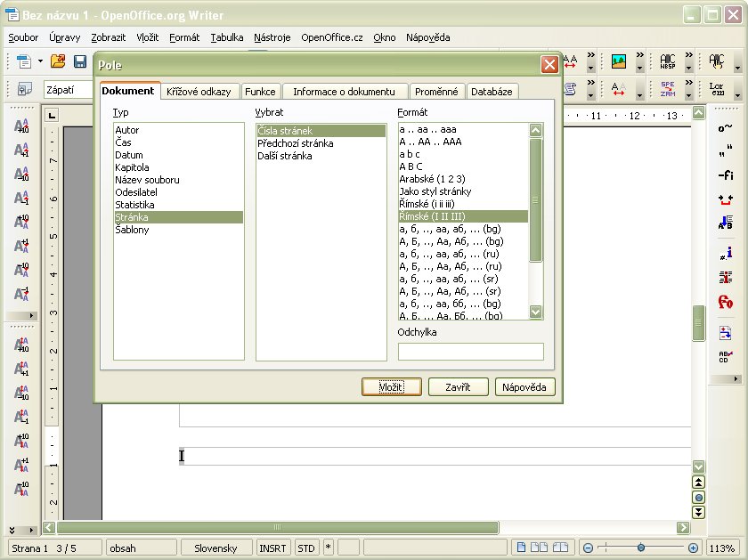Open the Nástroje menu
This screenshot has height=560, width=748.
coord(272,37)
